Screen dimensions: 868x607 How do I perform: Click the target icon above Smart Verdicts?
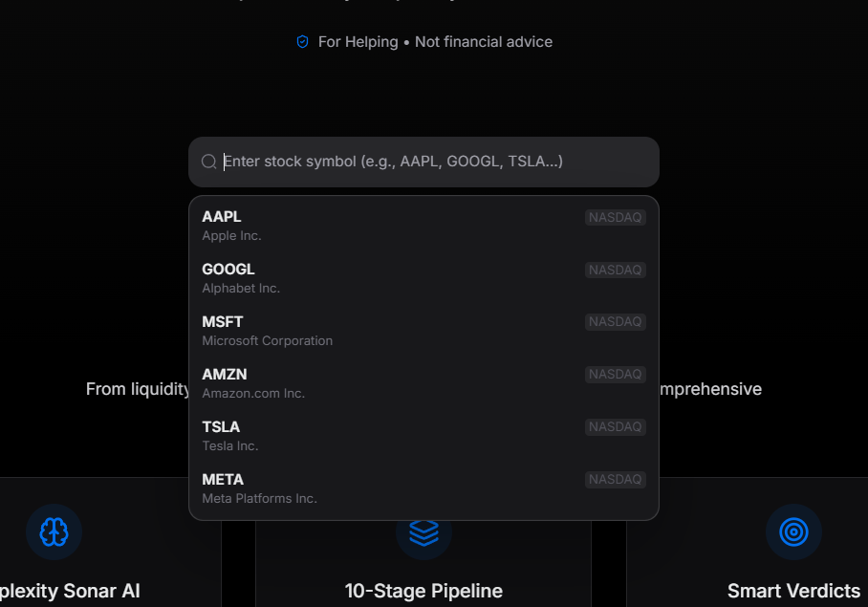click(793, 532)
